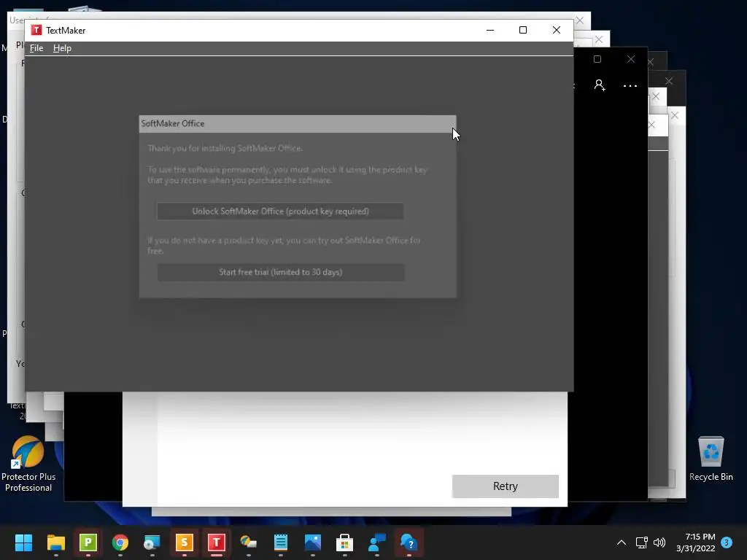Image resolution: width=747 pixels, height=560 pixels.
Task: Close the black background window
Action: 631,59
